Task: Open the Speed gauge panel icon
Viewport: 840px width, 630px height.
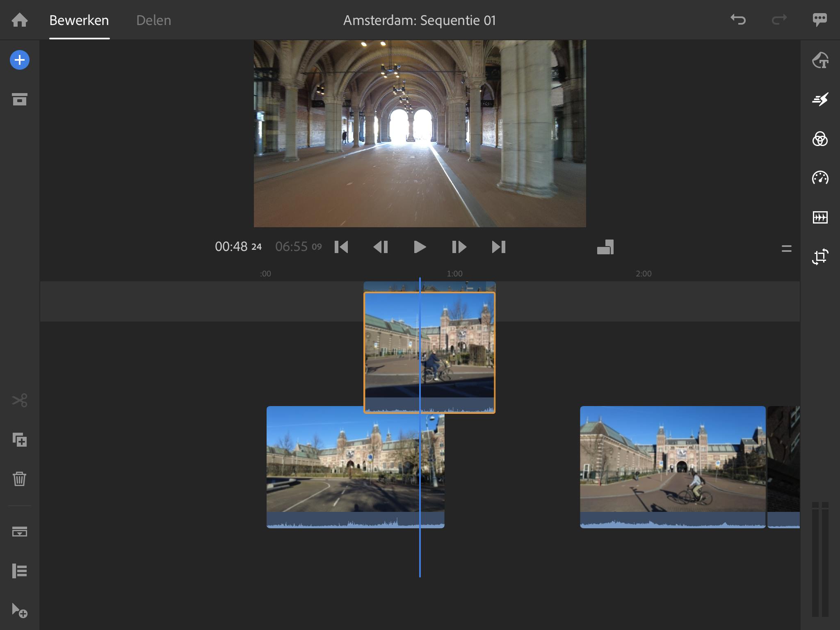Action: 820,178
